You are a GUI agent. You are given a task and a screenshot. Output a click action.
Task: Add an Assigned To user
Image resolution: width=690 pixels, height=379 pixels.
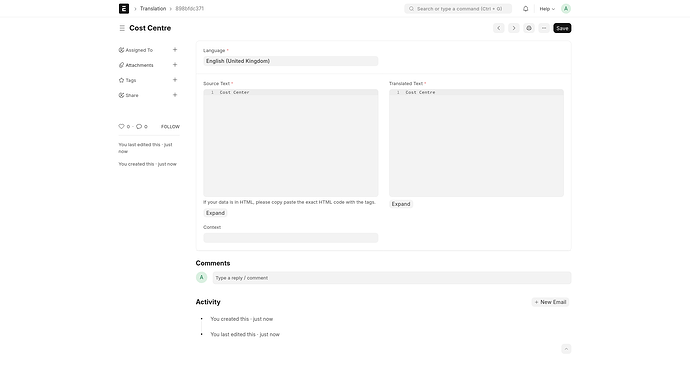(x=175, y=50)
